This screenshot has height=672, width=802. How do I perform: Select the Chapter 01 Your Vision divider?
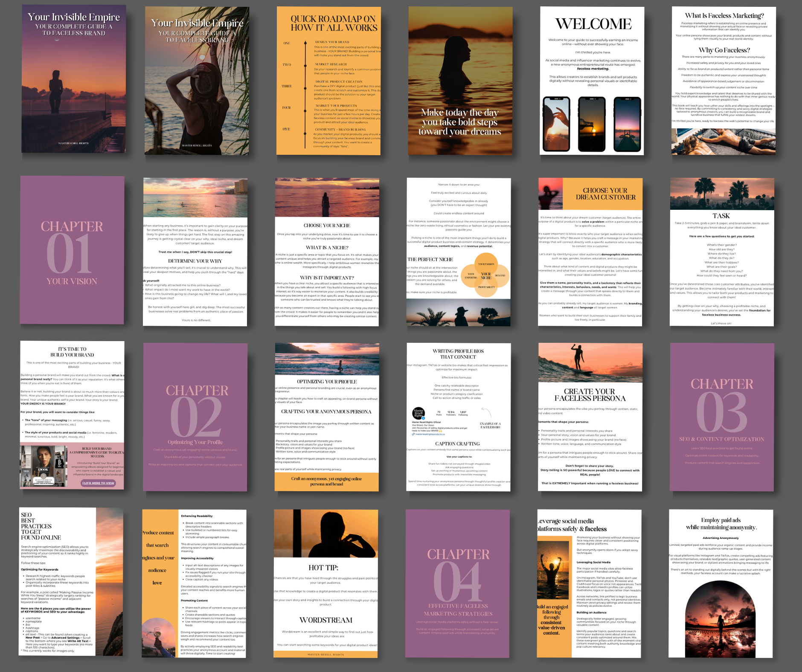coord(72,250)
